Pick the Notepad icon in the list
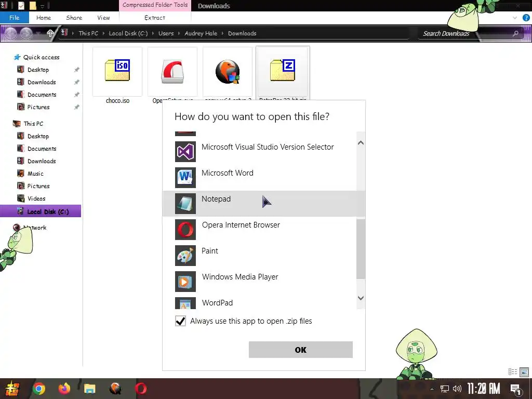 pos(185,204)
